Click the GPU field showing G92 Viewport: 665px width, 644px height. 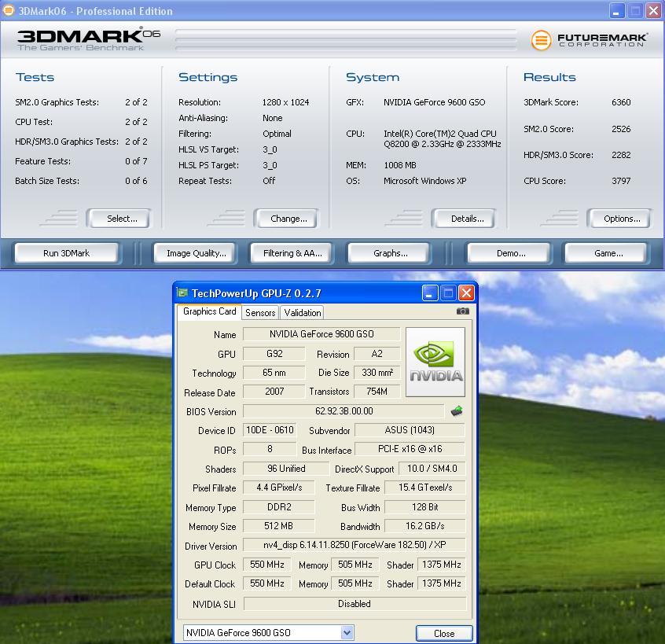274,354
